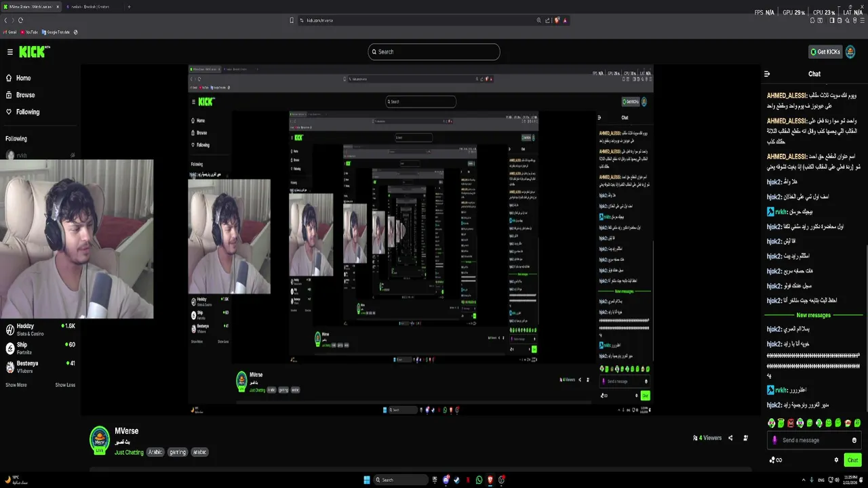Open the Ship Fortnite channel

point(41,348)
